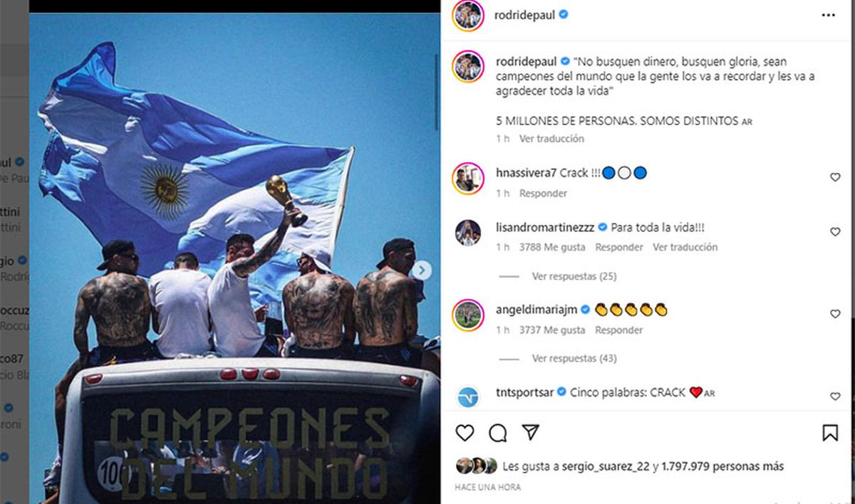The width and height of the screenshot is (855, 504).
Task: Open rodridepaul avatar in header
Action: 468,15
